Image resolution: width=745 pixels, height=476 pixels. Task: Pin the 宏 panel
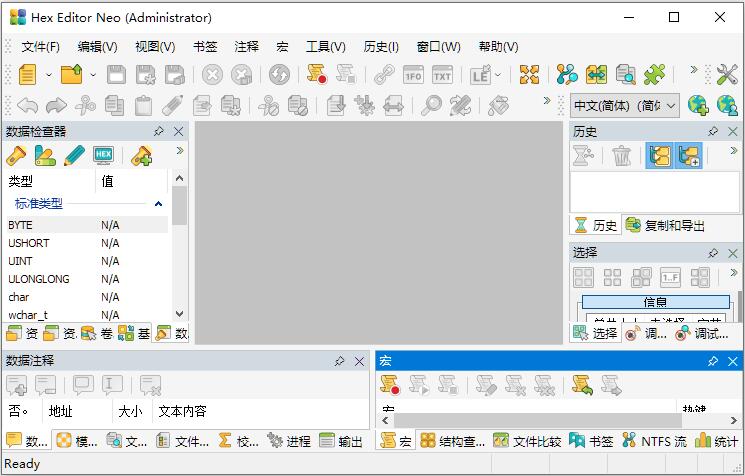pyautogui.click(x=713, y=361)
